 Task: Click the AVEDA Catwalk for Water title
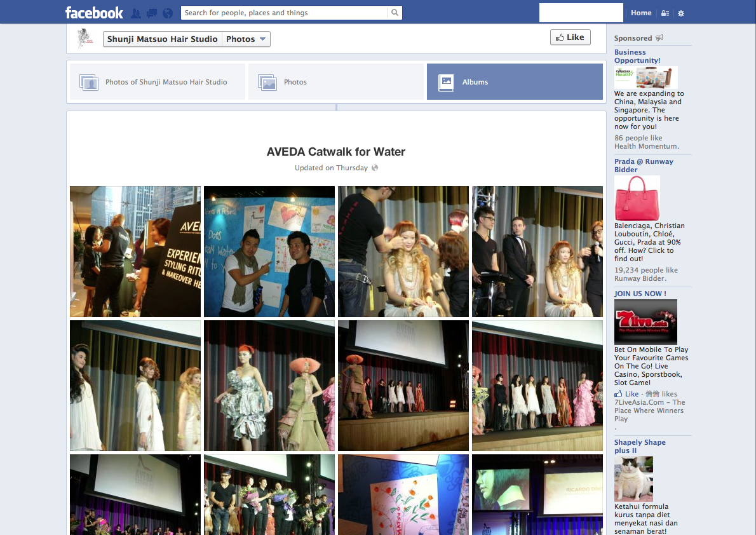336,151
